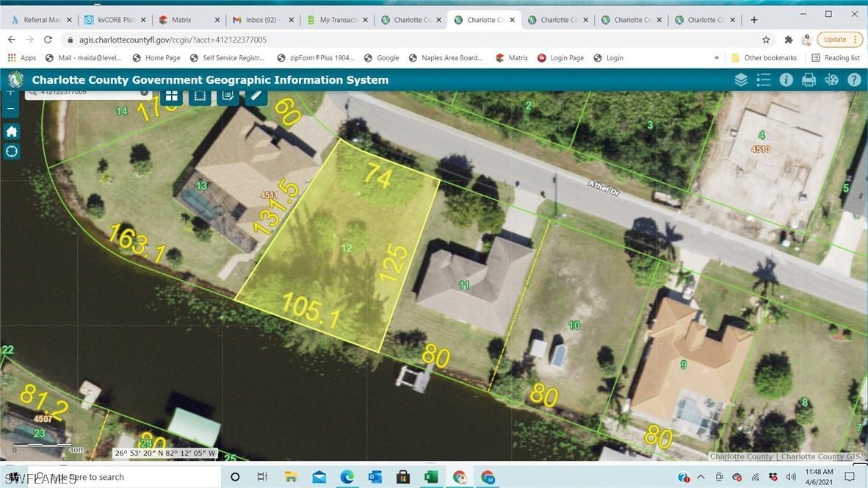
Task: Switch to the Inbox (92) Gmail tab
Action: point(261,20)
